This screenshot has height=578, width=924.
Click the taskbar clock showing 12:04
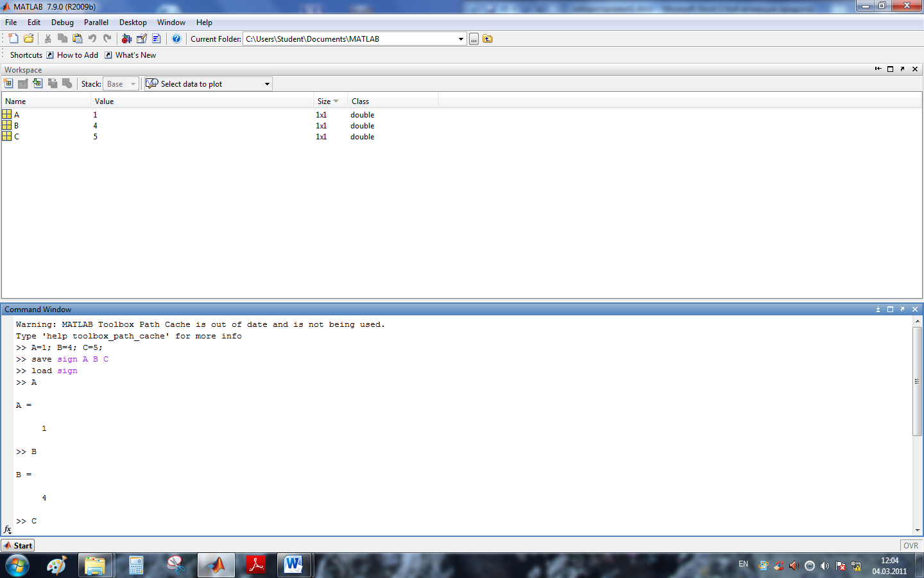point(889,561)
